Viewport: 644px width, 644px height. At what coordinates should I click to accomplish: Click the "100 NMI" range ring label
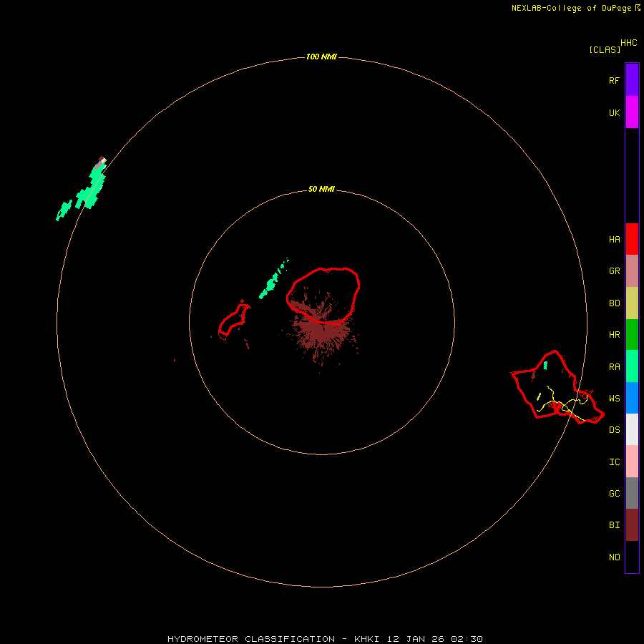[x=321, y=57]
